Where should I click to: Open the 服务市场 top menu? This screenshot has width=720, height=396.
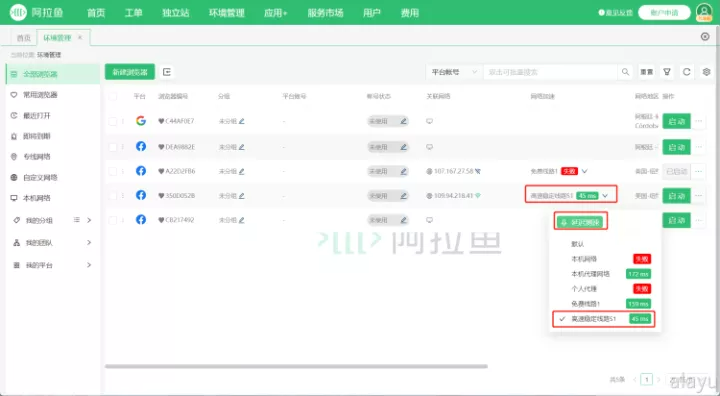click(326, 13)
